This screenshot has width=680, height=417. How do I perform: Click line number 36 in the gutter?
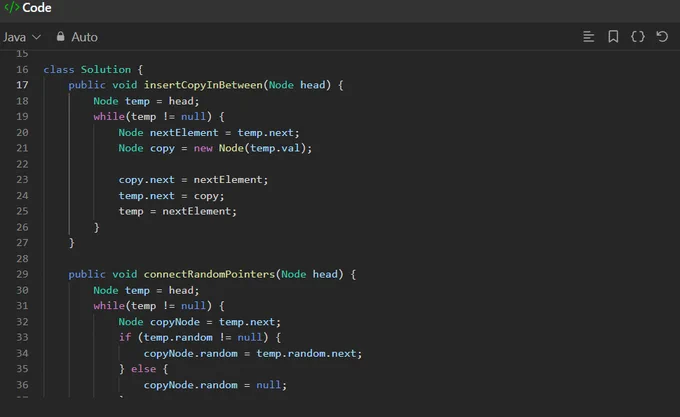22,384
